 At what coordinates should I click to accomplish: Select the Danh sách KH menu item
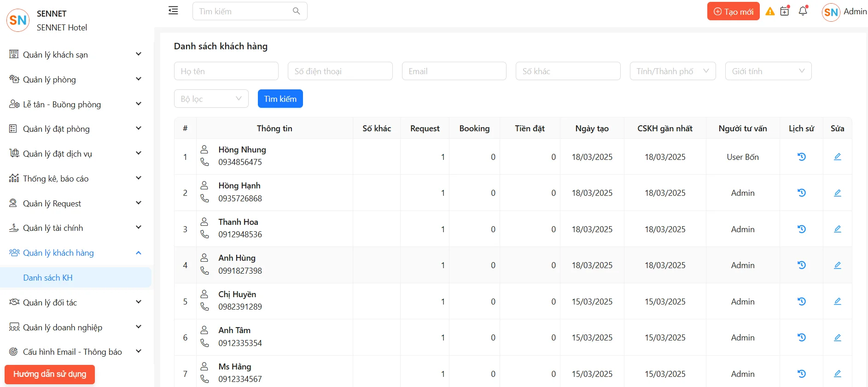point(48,278)
